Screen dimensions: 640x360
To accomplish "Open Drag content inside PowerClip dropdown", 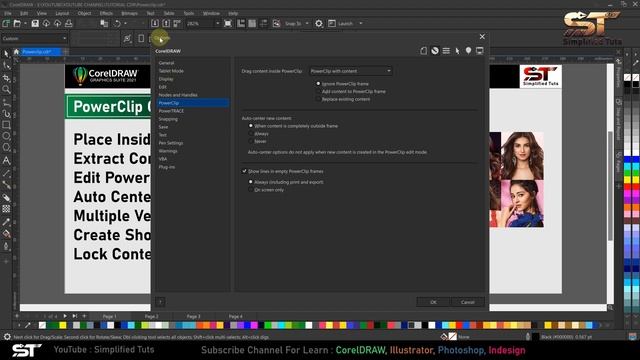I will [x=351, y=71].
